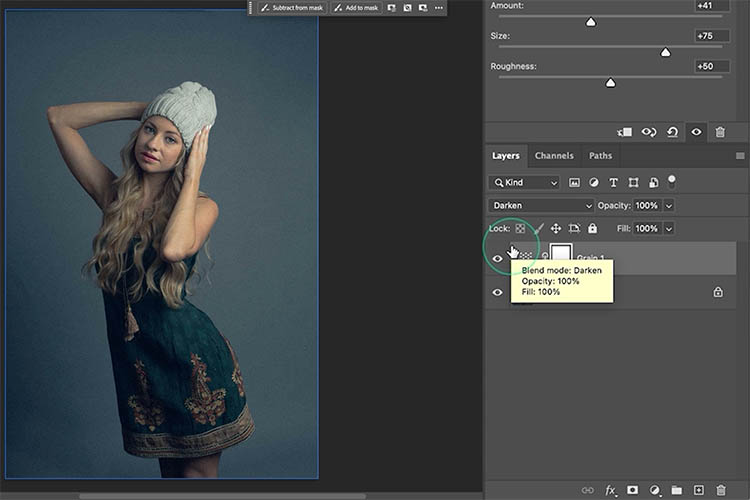Switch to the Paths tab
This screenshot has height=500, width=750.
coord(600,156)
